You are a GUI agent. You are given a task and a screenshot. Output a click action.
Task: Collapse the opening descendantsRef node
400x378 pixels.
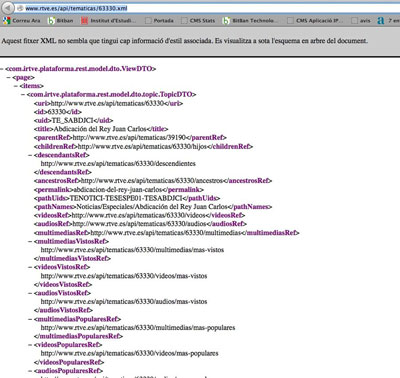30,155
